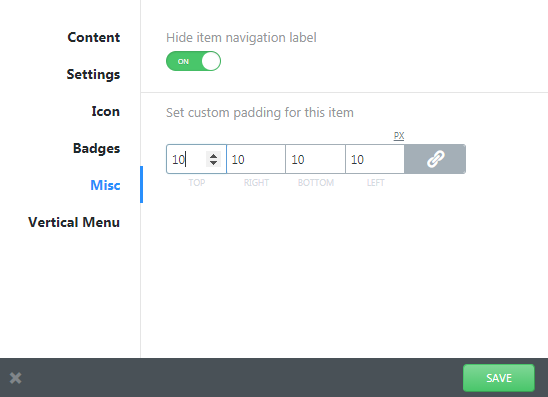
Task: Open the Content tab
Action: (94, 37)
